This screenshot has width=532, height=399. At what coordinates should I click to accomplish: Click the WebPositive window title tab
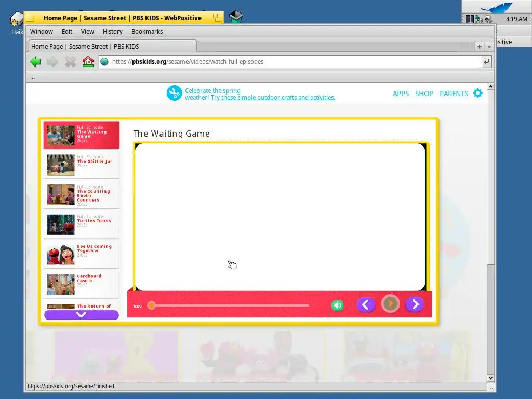click(x=124, y=18)
